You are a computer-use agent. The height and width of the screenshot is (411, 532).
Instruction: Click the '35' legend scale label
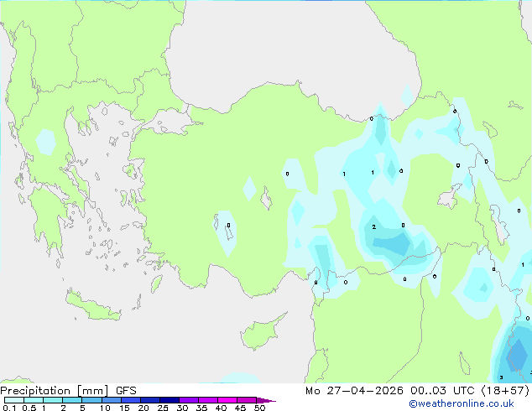(x=201, y=408)
